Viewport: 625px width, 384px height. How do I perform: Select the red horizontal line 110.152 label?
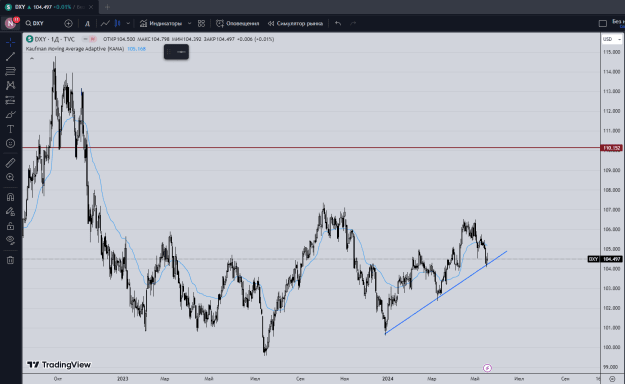pyautogui.click(x=611, y=148)
